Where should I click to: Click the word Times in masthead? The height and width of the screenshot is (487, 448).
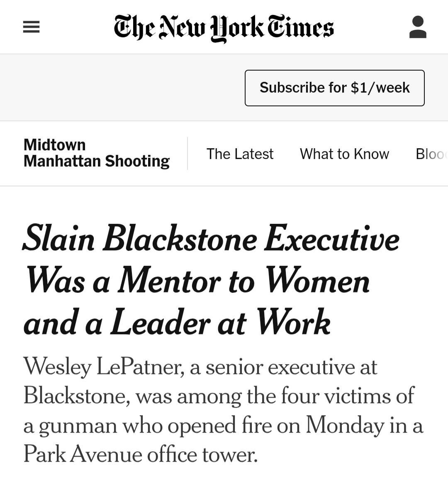click(x=301, y=27)
